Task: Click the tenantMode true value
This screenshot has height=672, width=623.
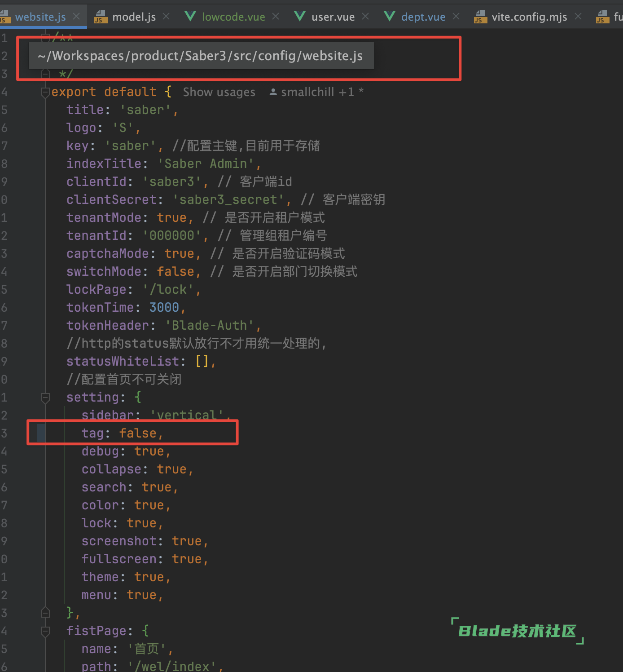Action: click(171, 218)
